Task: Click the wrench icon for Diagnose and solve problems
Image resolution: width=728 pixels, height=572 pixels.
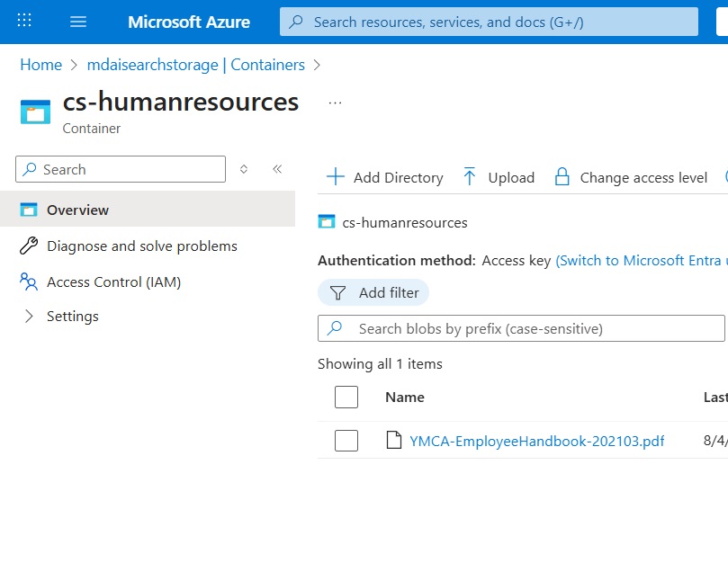Action: 29,246
